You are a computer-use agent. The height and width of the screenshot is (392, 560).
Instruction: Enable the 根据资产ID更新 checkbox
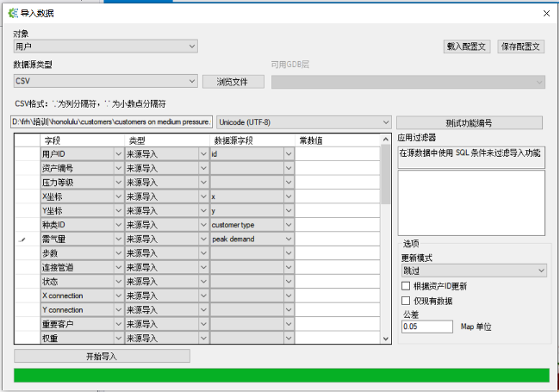pos(407,286)
